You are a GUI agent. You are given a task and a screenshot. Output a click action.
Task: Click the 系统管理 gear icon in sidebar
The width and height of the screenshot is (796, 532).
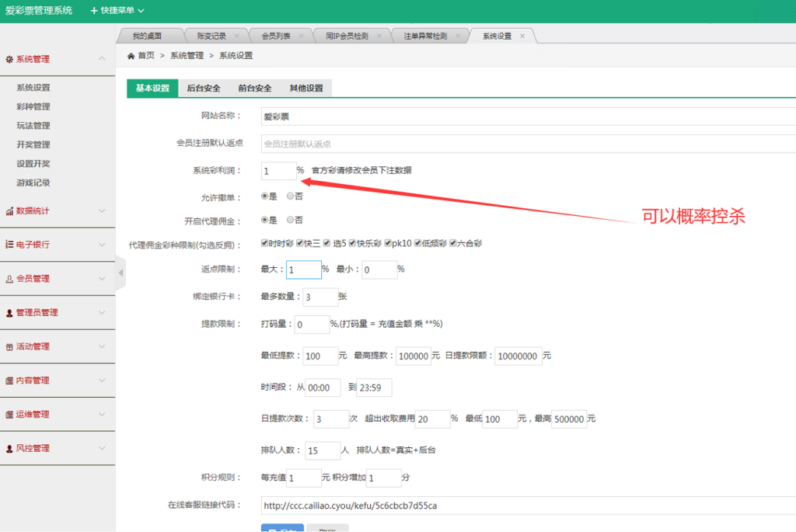[9, 58]
